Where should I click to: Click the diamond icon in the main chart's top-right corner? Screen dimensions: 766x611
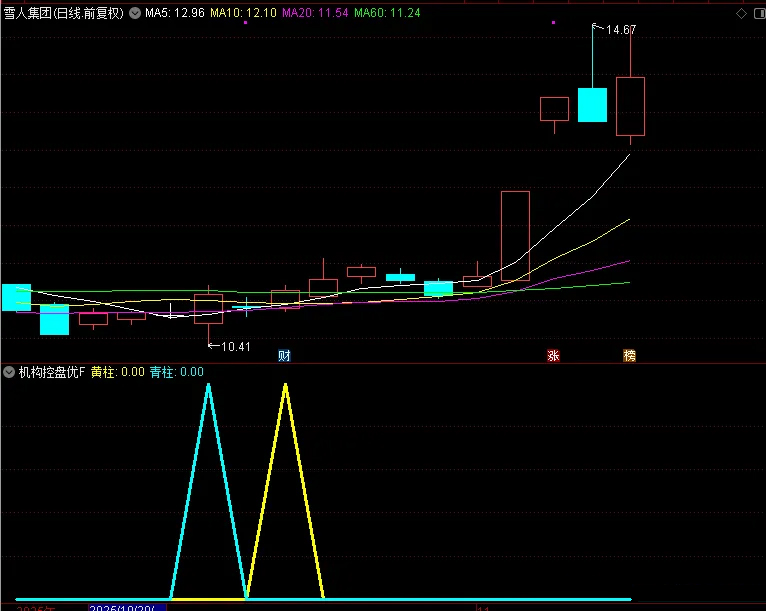741,14
